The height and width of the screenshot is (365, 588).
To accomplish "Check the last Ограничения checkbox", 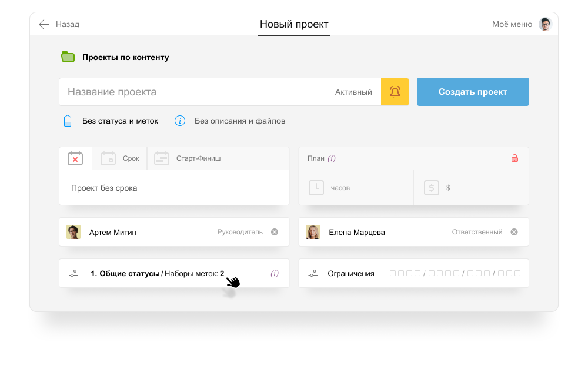I will tap(517, 273).
